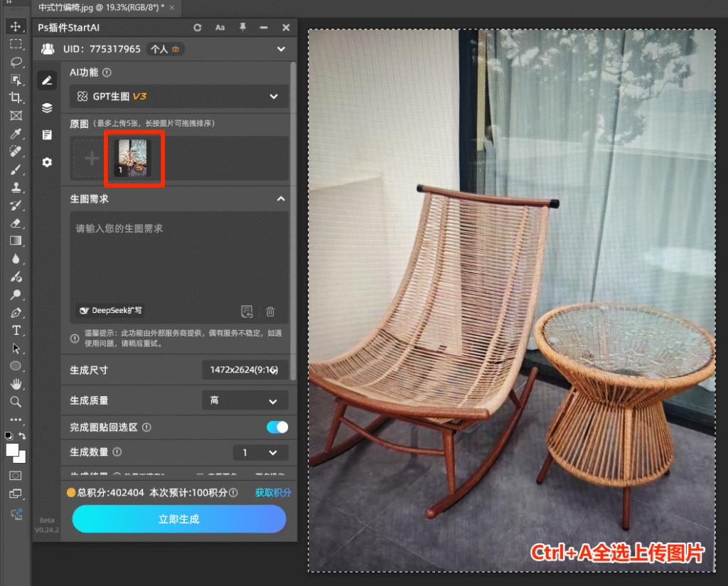
Task: Pin the StartAI plugin panel
Action: [242, 28]
